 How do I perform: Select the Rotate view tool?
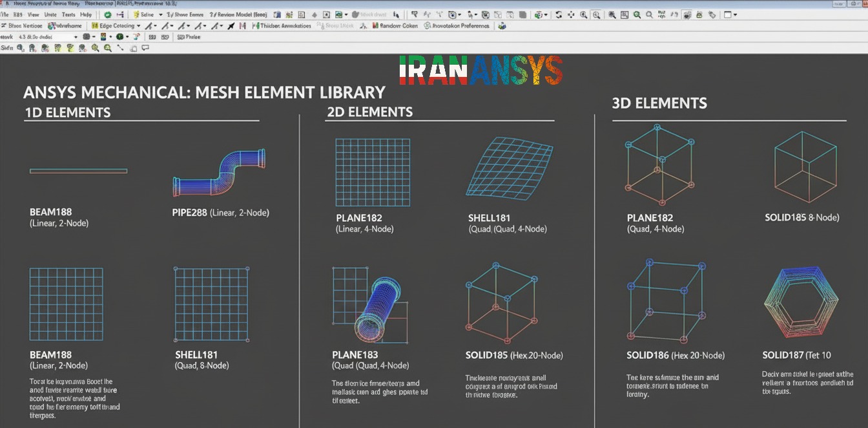[559, 15]
